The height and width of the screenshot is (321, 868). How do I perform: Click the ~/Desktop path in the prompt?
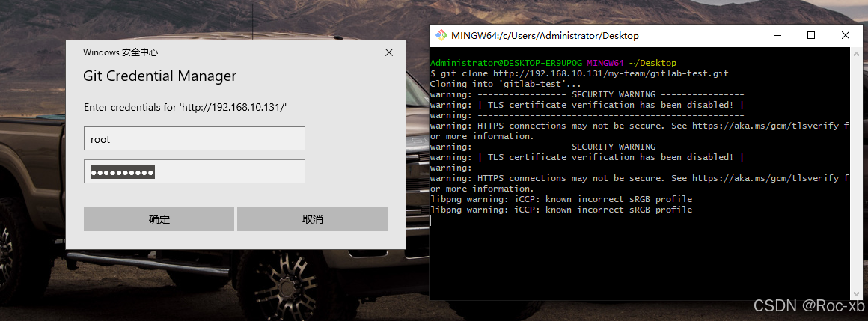[x=652, y=63]
